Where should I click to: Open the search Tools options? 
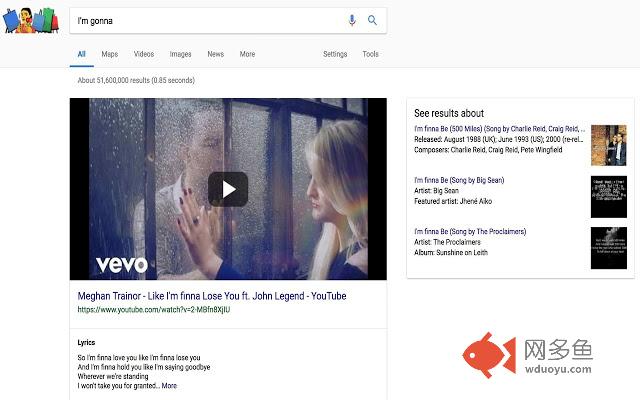coord(370,54)
